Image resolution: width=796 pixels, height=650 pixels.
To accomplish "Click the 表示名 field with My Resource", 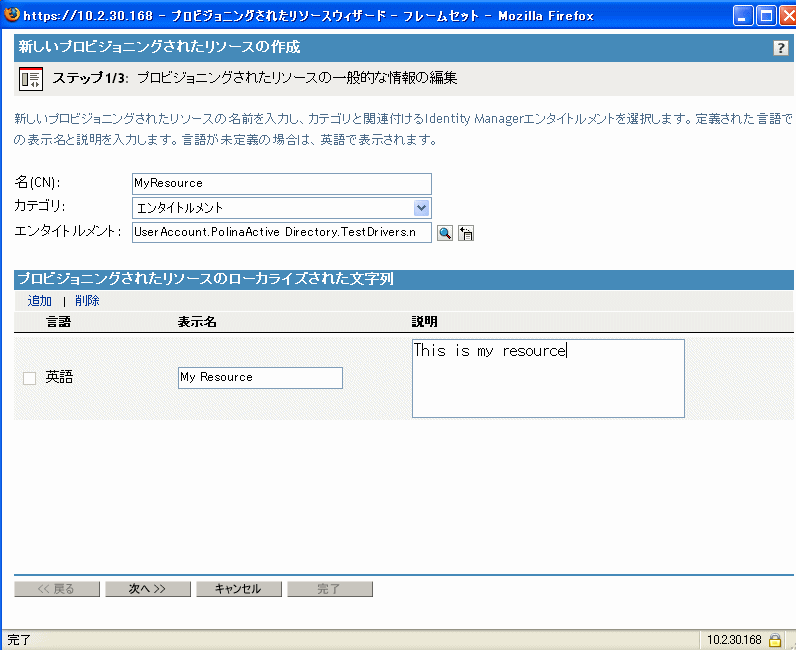I will pos(260,377).
